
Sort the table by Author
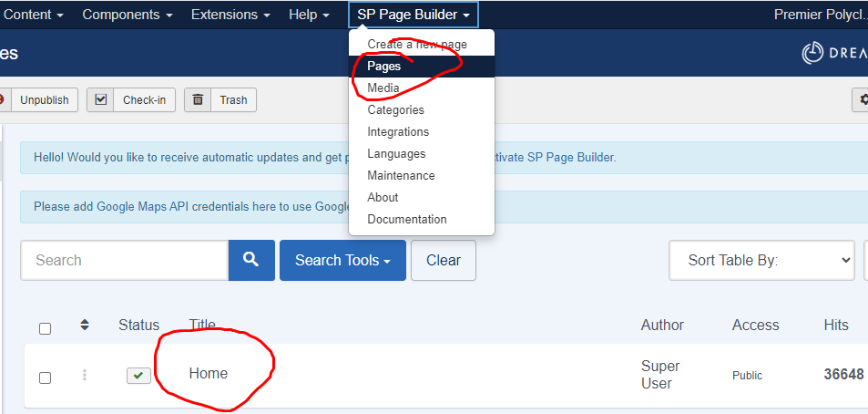[x=663, y=325]
